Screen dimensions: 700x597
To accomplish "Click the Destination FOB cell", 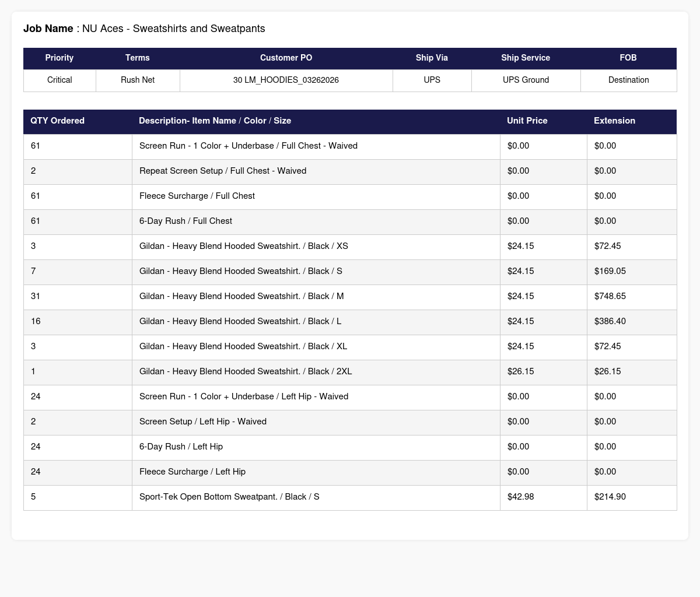I will click(628, 80).
